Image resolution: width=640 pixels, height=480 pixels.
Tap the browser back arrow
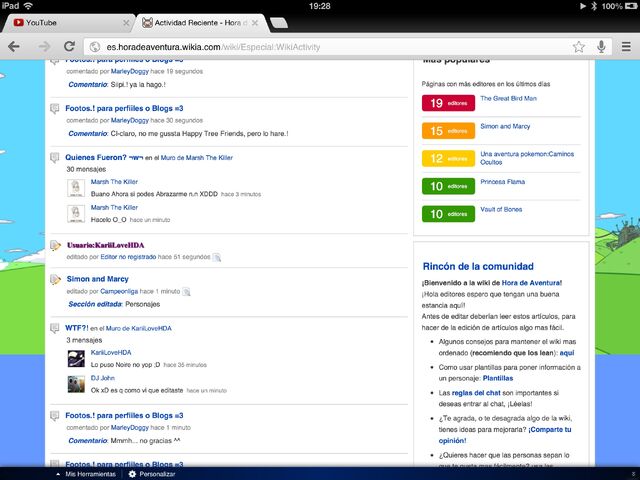click(14, 47)
